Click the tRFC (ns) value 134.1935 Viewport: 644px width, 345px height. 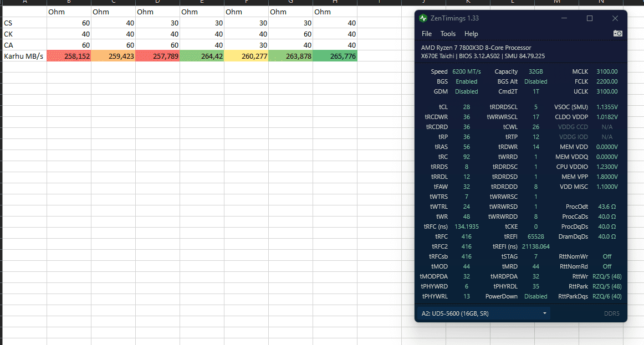tap(467, 226)
